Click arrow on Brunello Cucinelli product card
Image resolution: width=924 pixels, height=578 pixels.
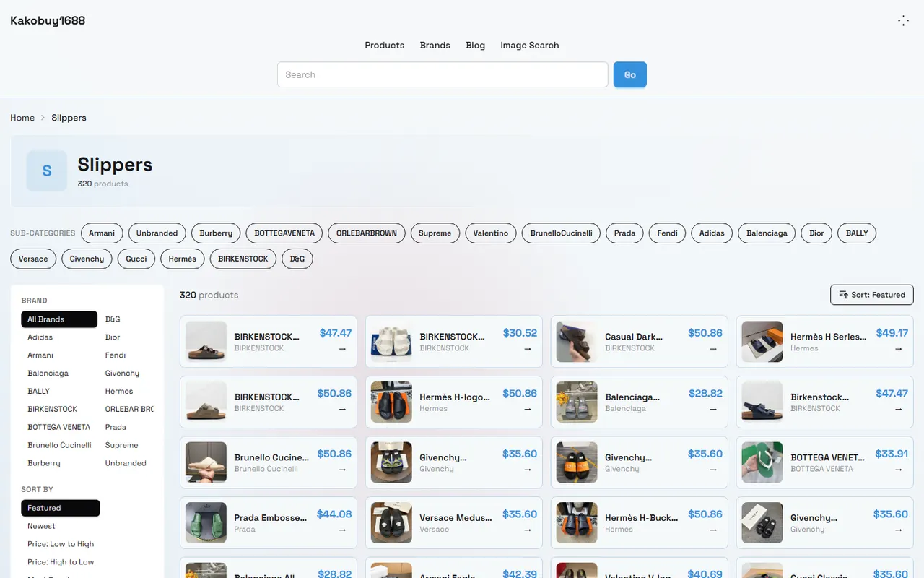coord(342,469)
